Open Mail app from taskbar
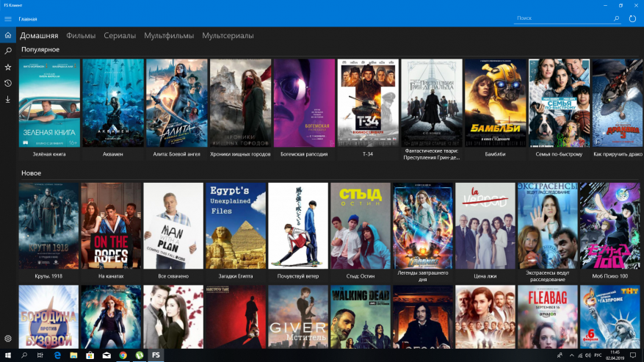Viewport: 644px width, 362px height. pos(106,355)
